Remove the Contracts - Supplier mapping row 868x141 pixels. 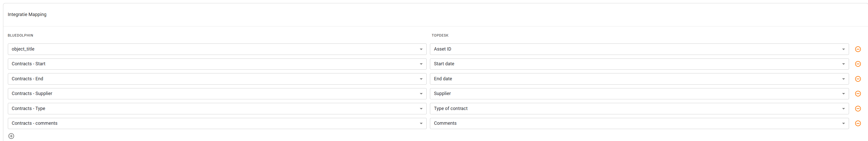(x=858, y=94)
